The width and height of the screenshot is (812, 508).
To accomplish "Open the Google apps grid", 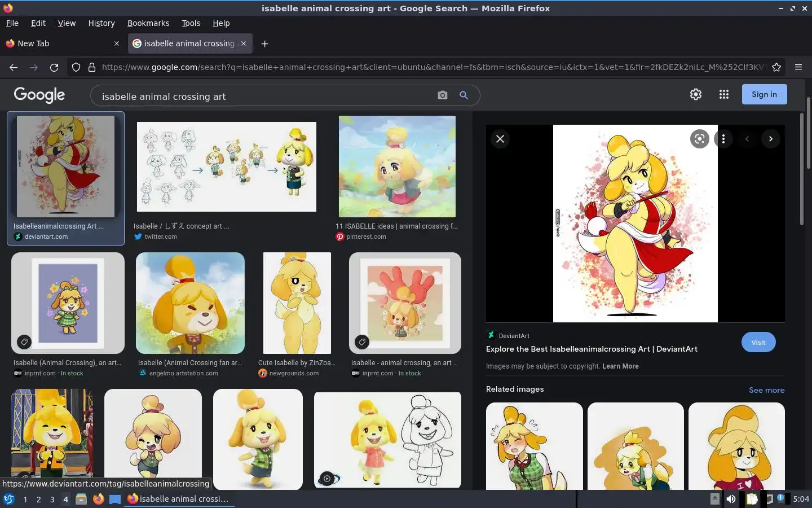I will [x=724, y=94].
